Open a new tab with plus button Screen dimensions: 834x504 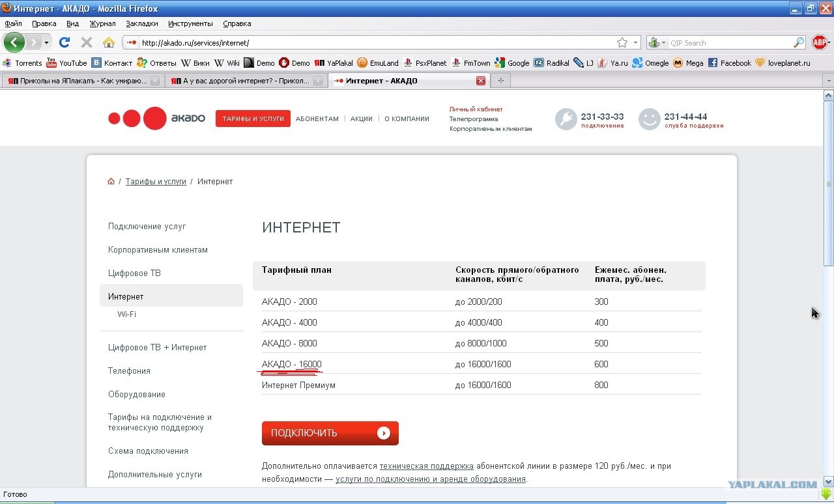coord(500,81)
